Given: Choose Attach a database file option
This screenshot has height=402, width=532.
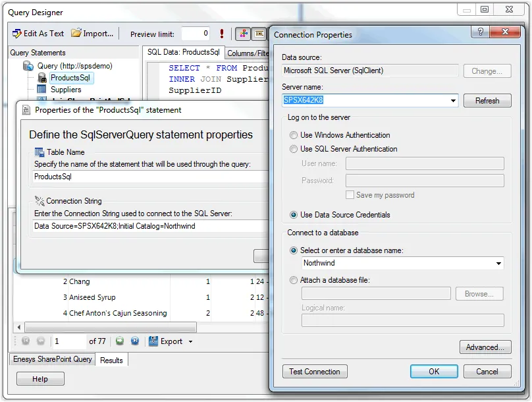Looking at the screenshot, I should coord(294,280).
